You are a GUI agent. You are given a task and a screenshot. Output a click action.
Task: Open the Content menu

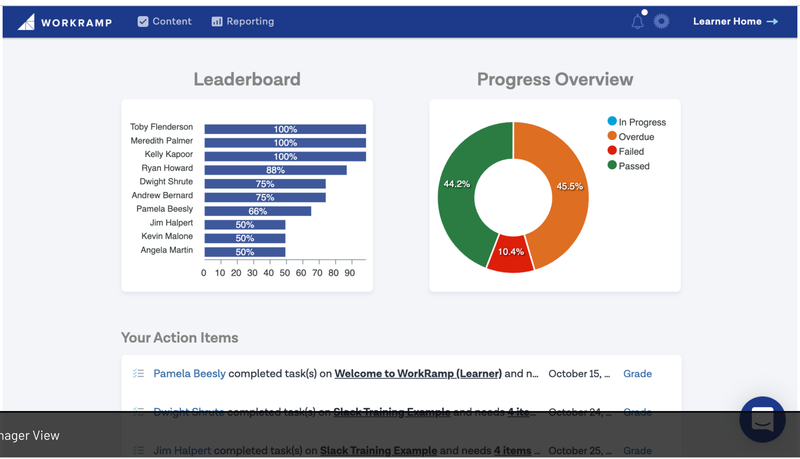[164, 21]
